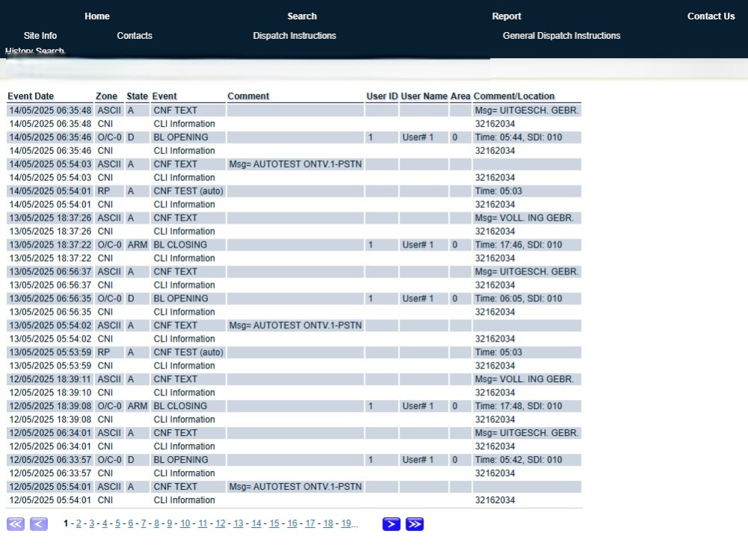Open Contact Us page
748x560 pixels.
click(711, 16)
